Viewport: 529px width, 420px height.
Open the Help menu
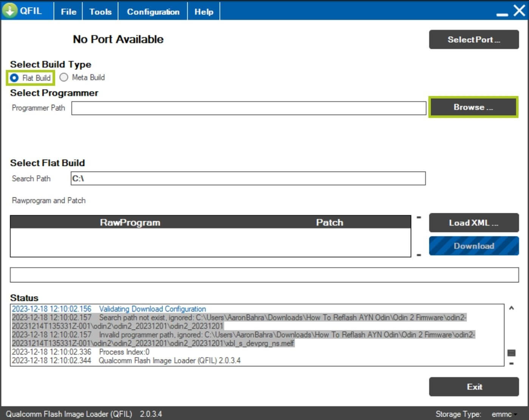point(204,12)
